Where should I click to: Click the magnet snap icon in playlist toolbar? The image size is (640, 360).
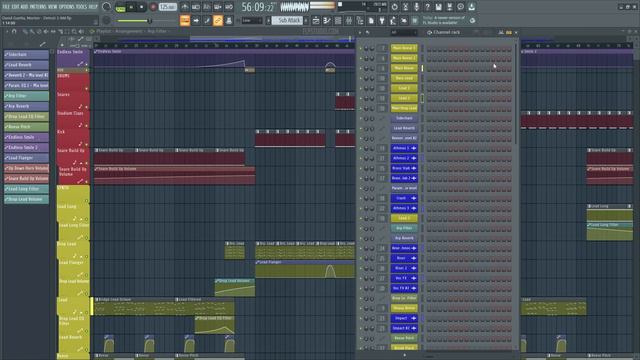[14, 31]
